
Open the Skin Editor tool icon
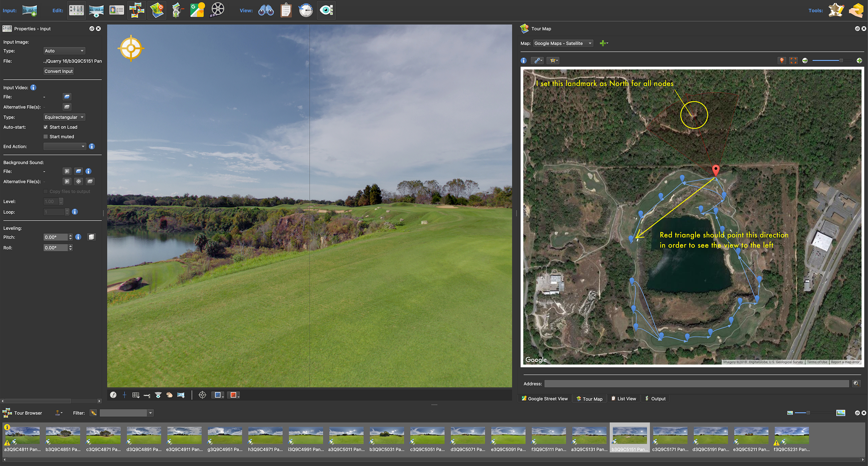[x=836, y=10]
